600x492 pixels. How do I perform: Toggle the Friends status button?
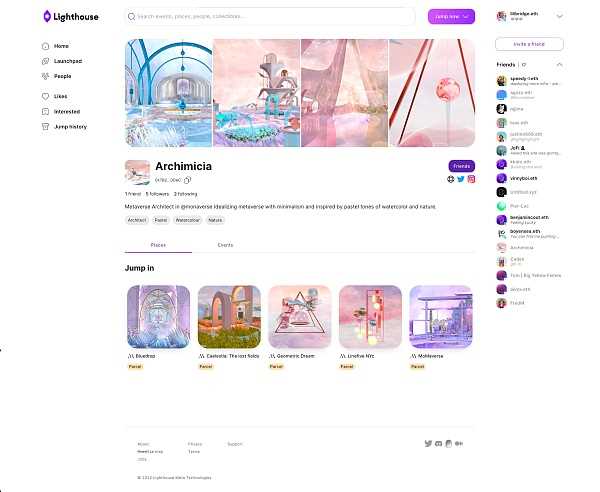(461, 166)
